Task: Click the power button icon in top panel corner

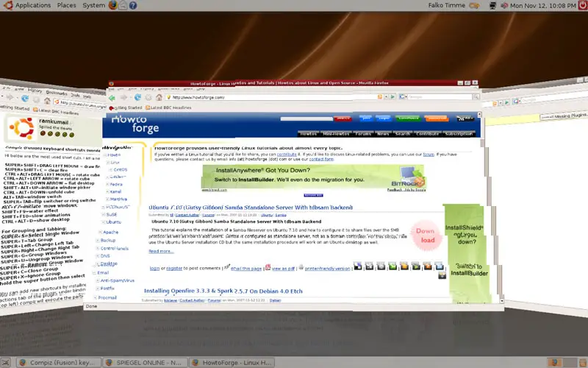Action: coord(583,5)
